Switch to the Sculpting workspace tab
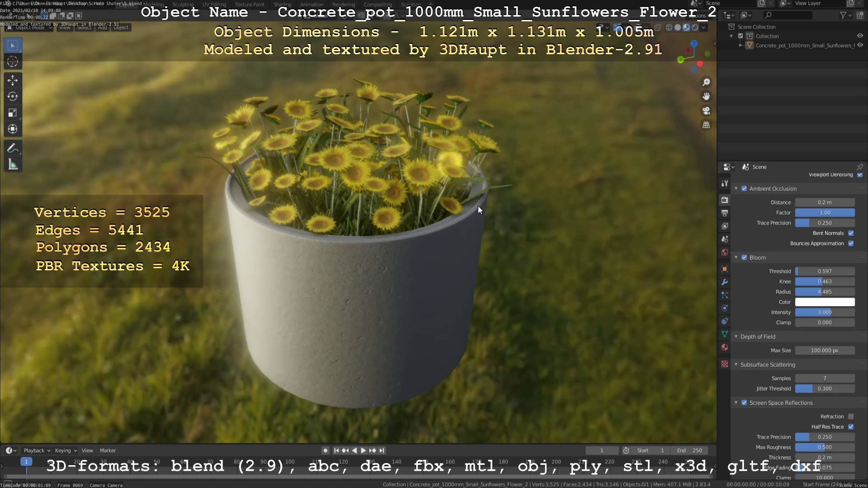 [x=183, y=4]
